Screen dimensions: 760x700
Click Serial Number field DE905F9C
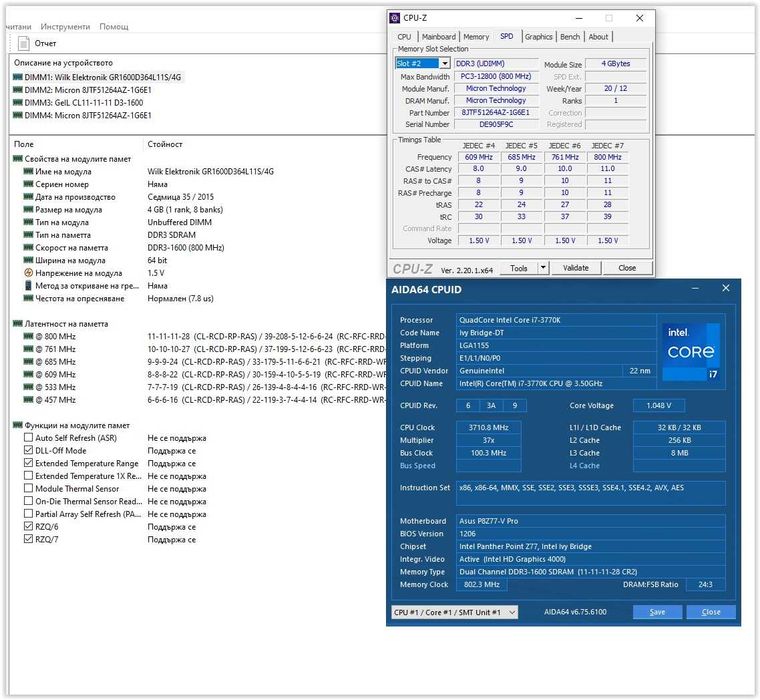click(x=496, y=125)
